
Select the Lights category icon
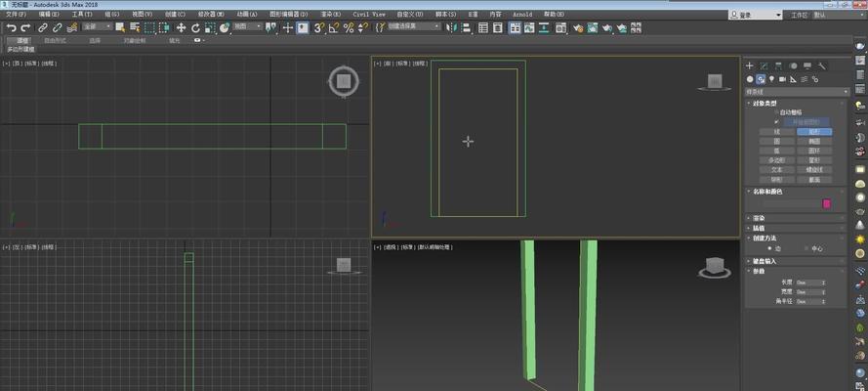point(771,79)
